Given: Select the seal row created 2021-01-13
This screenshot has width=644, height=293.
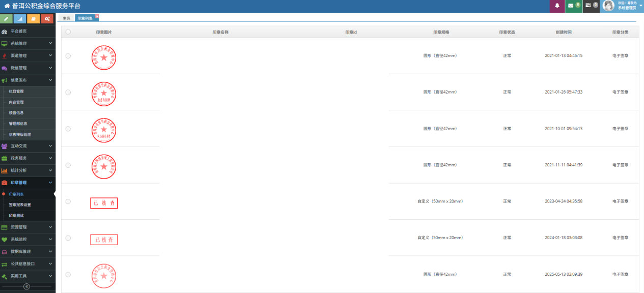Looking at the screenshot, I should click(x=68, y=56).
